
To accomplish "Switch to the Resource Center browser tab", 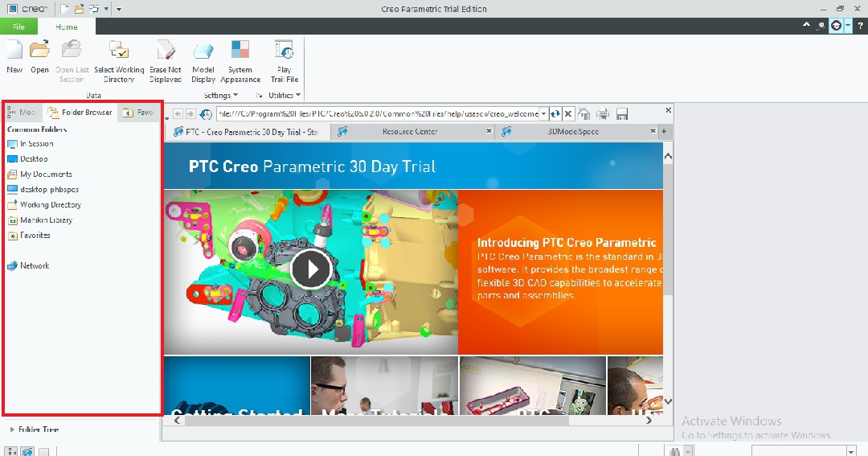I will point(409,131).
